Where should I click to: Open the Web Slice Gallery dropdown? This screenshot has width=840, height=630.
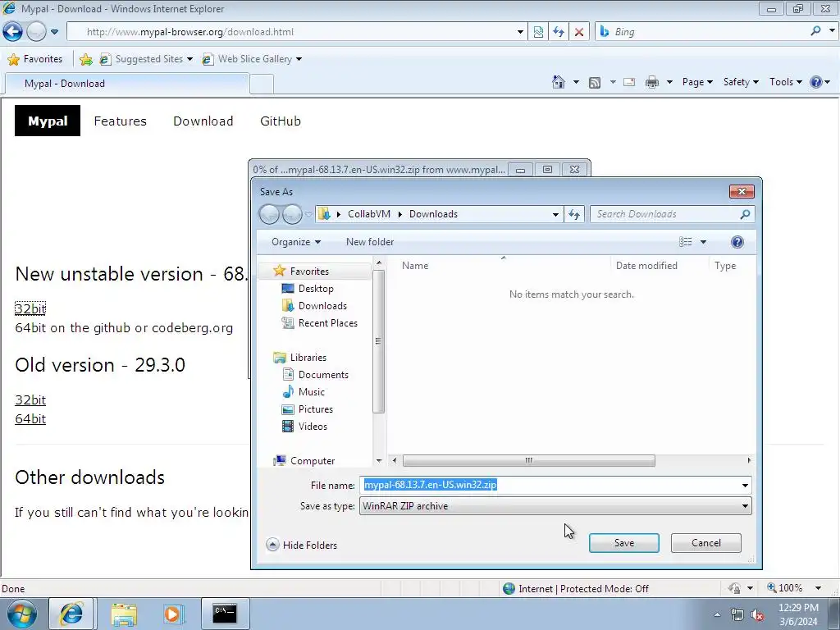point(299,59)
